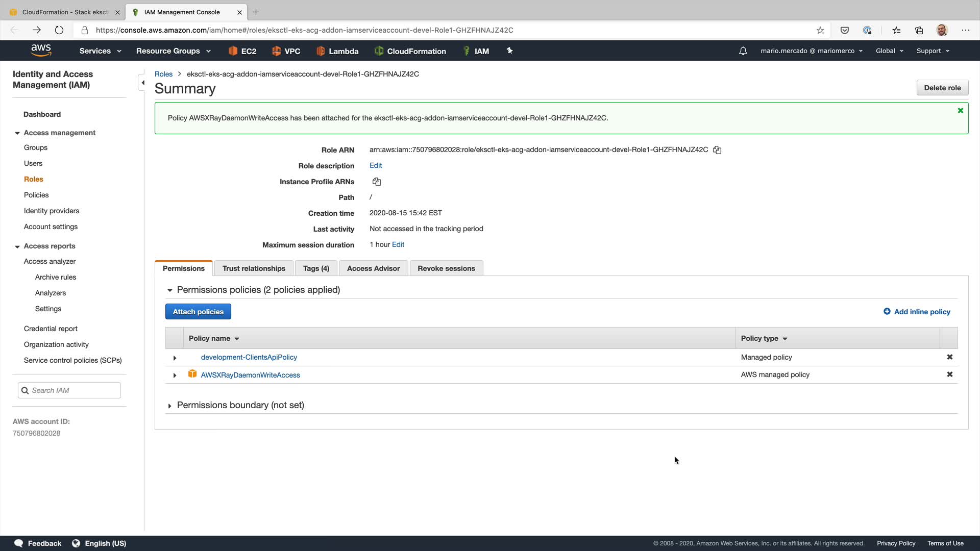Expand the development-ClientsApiPolicy row
Screen dimensions: 980x551
point(175,358)
